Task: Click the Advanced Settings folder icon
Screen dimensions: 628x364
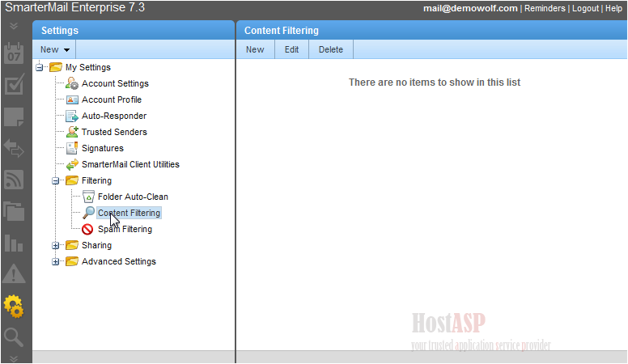Action: (x=72, y=261)
